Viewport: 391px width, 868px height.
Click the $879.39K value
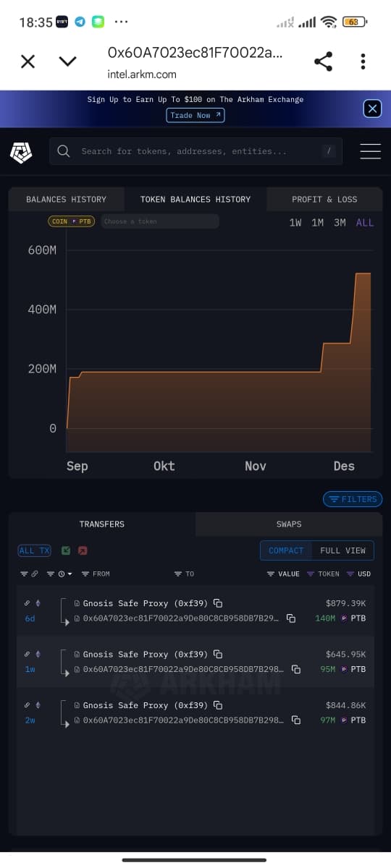click(346, 603)
